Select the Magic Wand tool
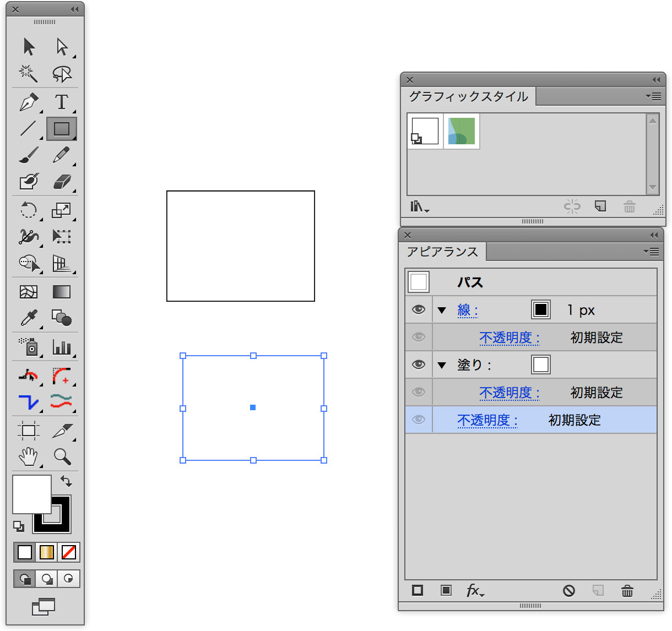 pos(29,74)
